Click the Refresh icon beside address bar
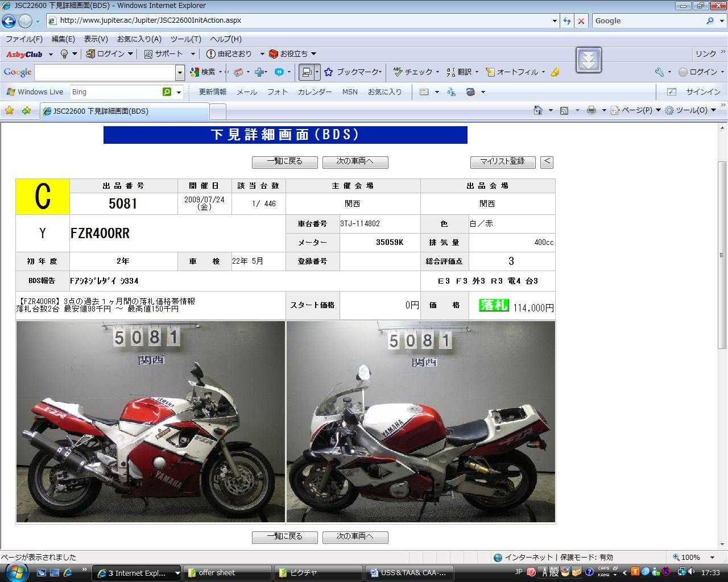The image size is (728, 582). point(567,20)
